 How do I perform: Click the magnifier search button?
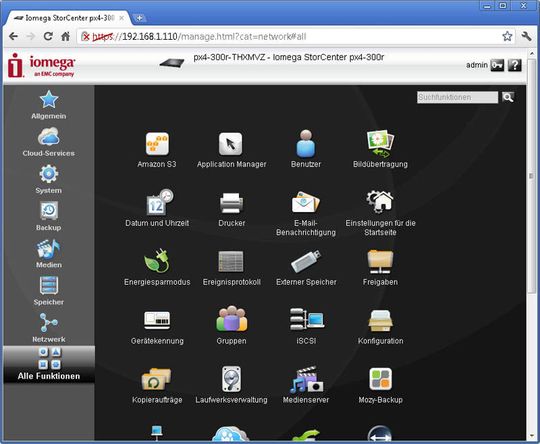point(508,97)
